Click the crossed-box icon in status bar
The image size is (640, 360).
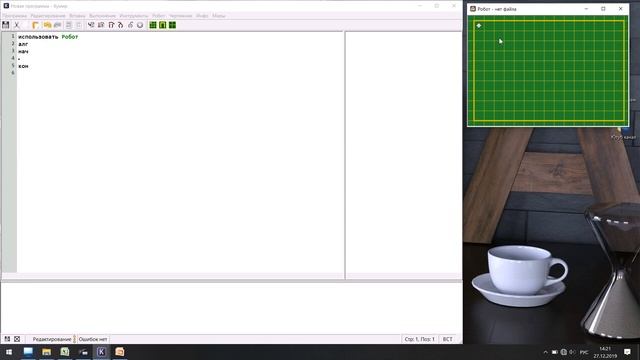click(x=17, y=339)
